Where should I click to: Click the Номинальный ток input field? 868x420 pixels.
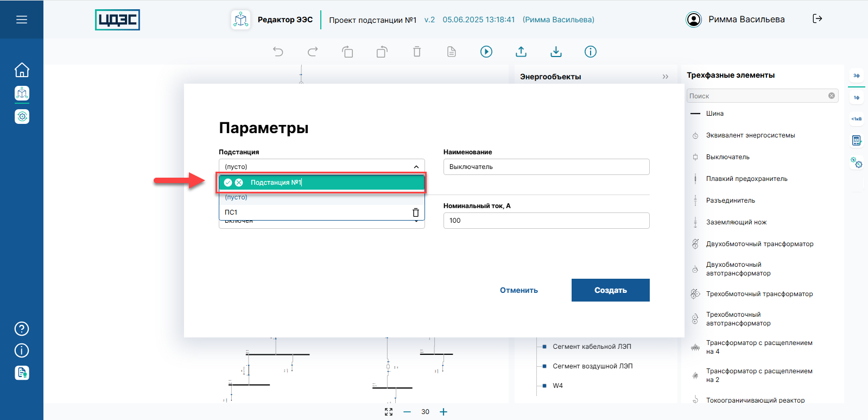[546, 221]
